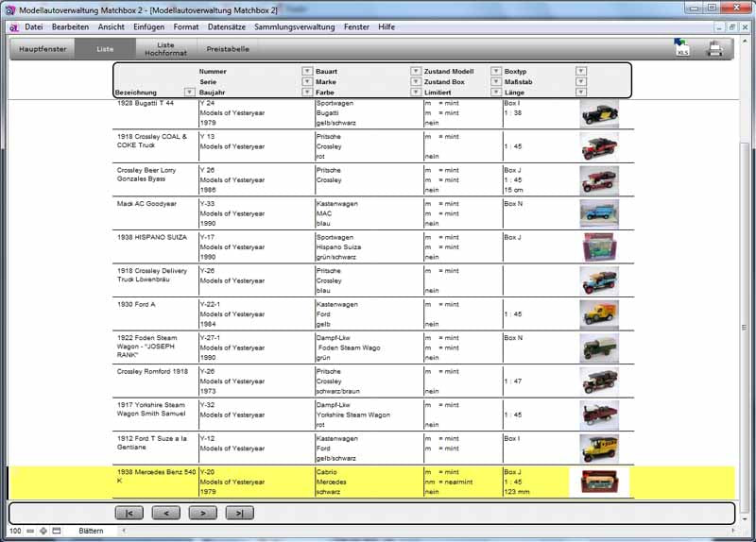
Task: Jump to the first record button
Action: pyautogui.click(x=129, y=513)
